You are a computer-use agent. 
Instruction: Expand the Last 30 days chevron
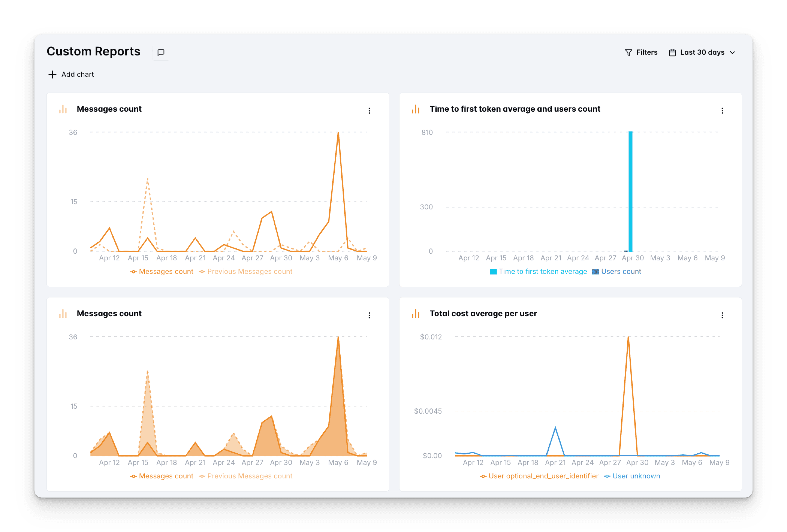click(732, 52)
